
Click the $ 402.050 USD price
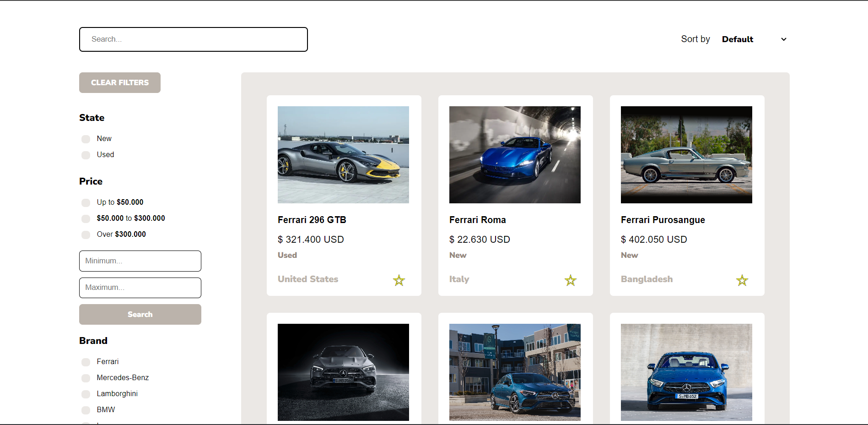click(x=654, y=240)
